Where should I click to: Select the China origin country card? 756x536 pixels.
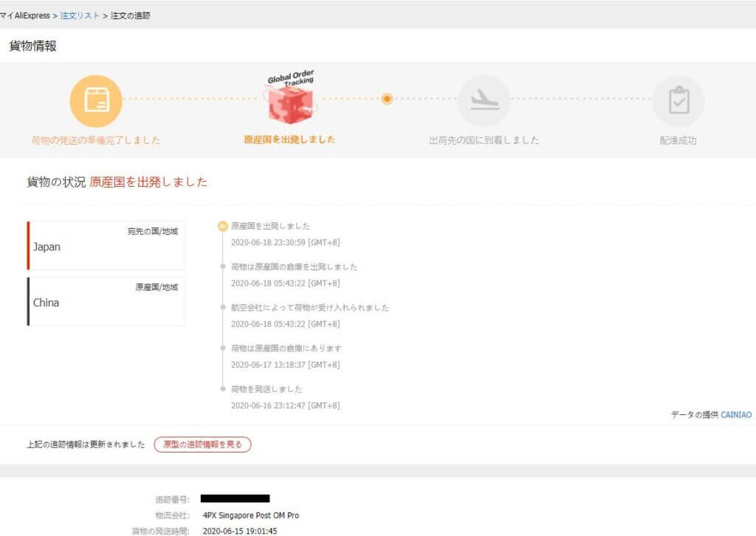coord(106,301)
